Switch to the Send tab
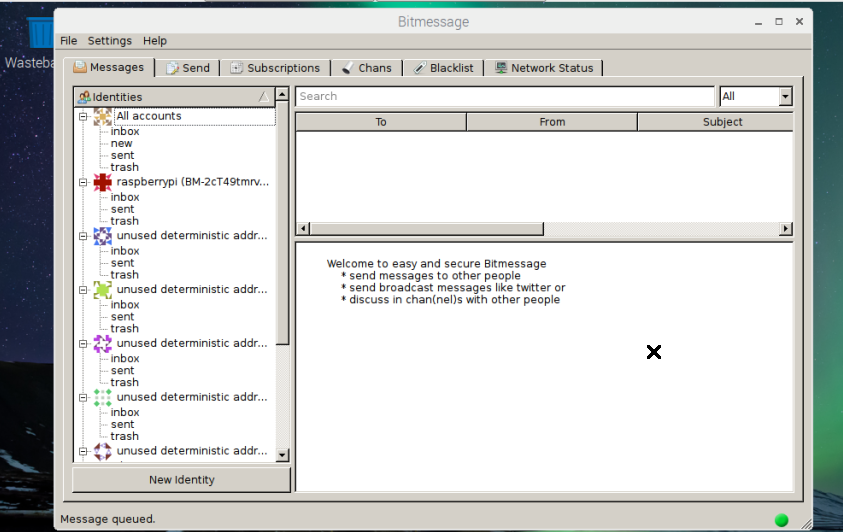The height and width of the screenshot is (532, 843). coord(188,68)
